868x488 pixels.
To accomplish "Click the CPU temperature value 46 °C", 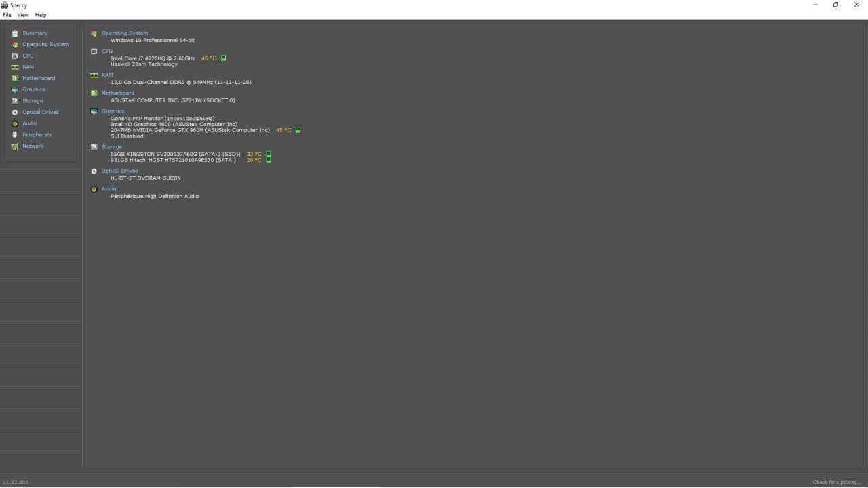I will [209, 58].
